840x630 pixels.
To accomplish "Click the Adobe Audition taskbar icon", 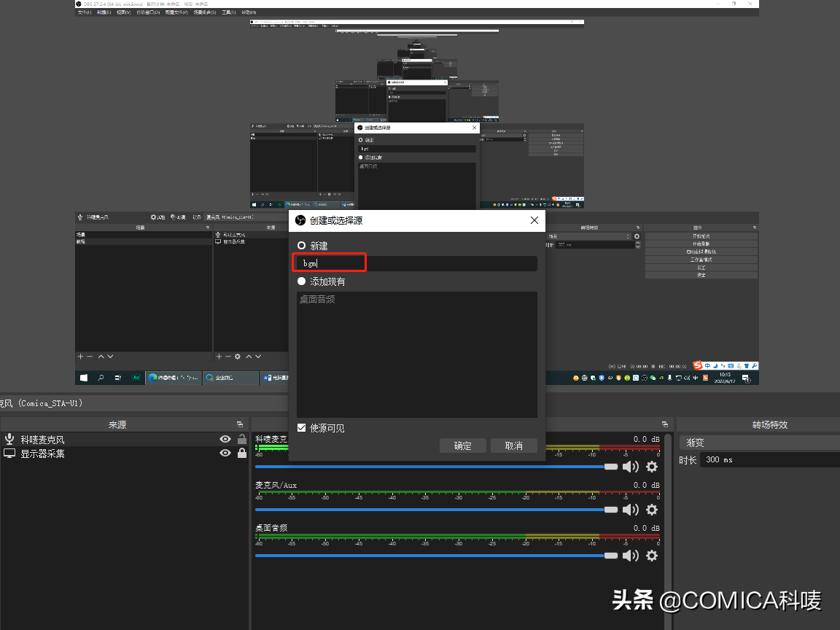I will coord(136,378).
